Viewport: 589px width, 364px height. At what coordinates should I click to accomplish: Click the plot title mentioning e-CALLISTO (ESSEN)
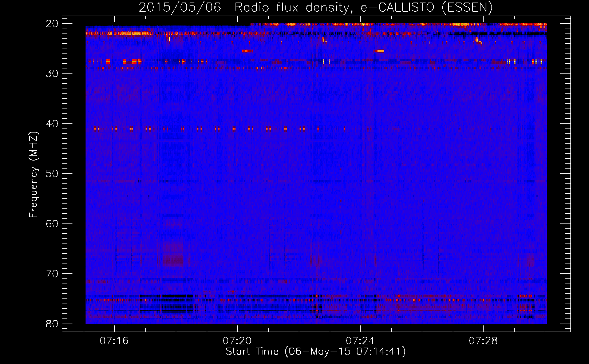click(x=316, y=7)
